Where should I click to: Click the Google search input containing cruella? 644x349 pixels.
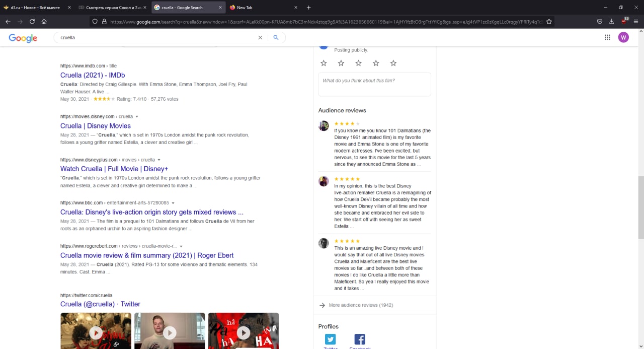click(x=156, y=37)
